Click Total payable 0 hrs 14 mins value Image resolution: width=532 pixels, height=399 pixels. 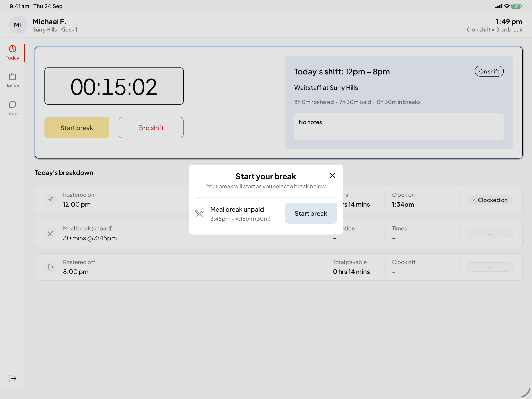click(351, 272)
